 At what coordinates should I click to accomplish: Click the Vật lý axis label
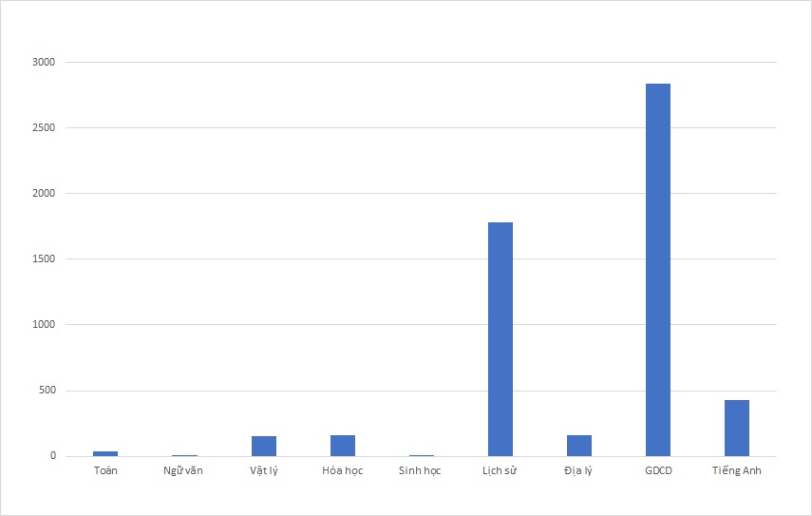point(263,471)
